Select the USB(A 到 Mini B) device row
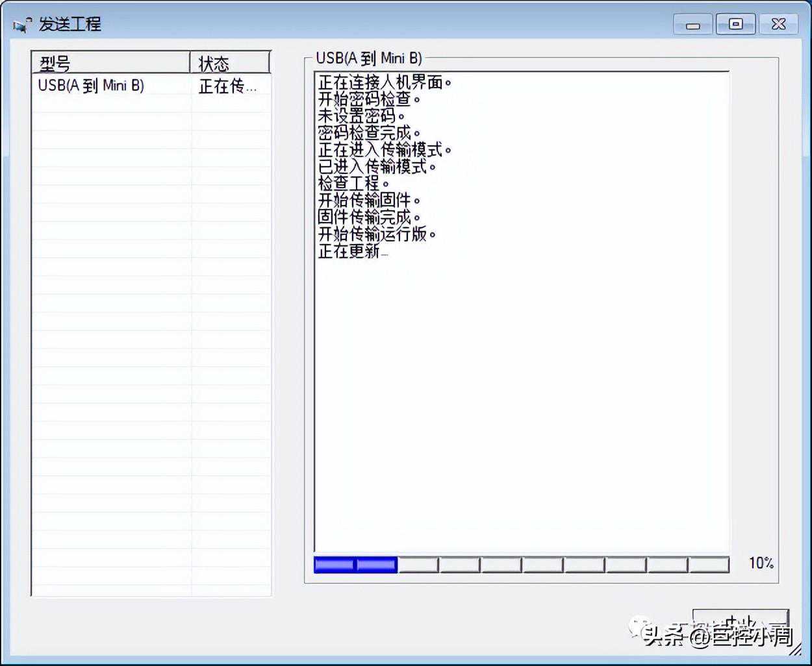Viewport: 812px width, 666px height. pos(91,86)
